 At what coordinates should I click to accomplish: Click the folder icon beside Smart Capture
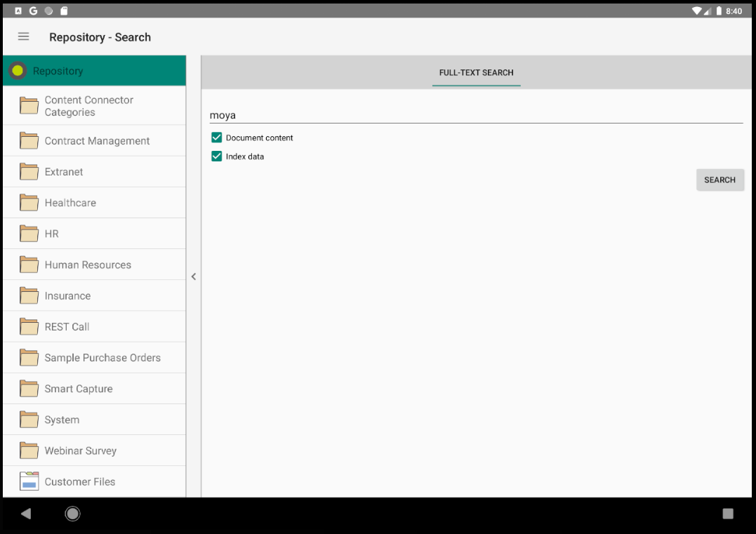pos(28,388)
